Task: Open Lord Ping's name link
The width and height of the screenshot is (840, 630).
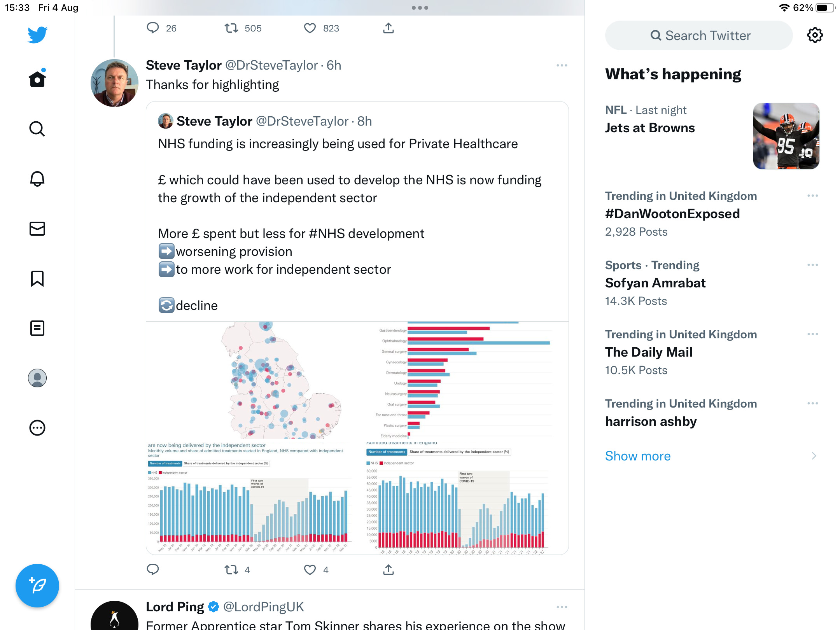Action: (175, 607)
